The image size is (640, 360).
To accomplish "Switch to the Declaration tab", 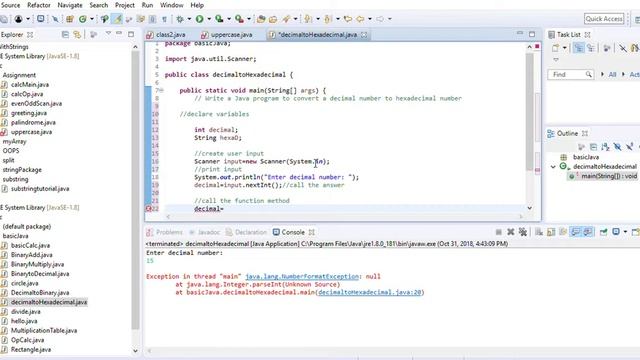I will point(246,232).
